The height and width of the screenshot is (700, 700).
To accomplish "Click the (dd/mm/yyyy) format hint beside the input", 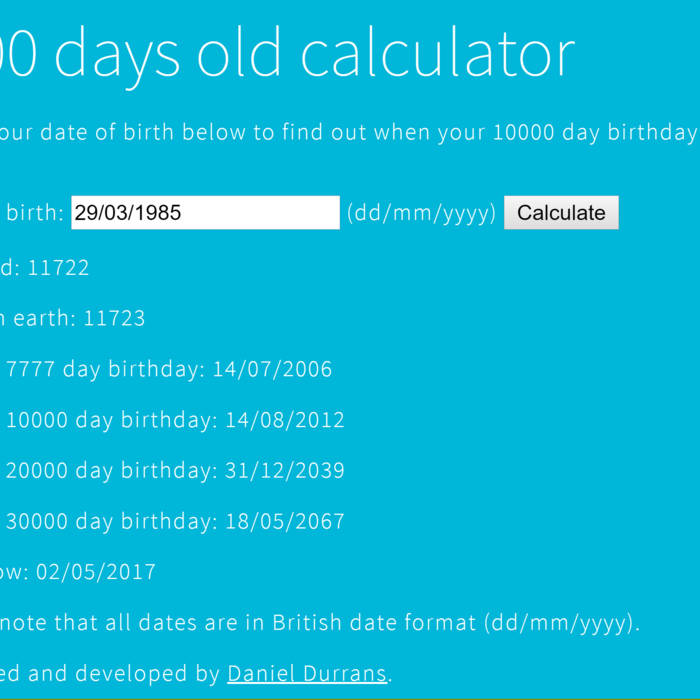I will 421,213.
